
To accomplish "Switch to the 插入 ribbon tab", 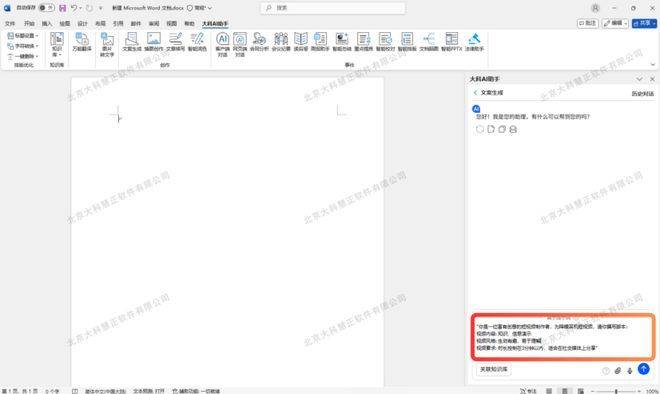I will pyautogui.click(x=47, y=24).
